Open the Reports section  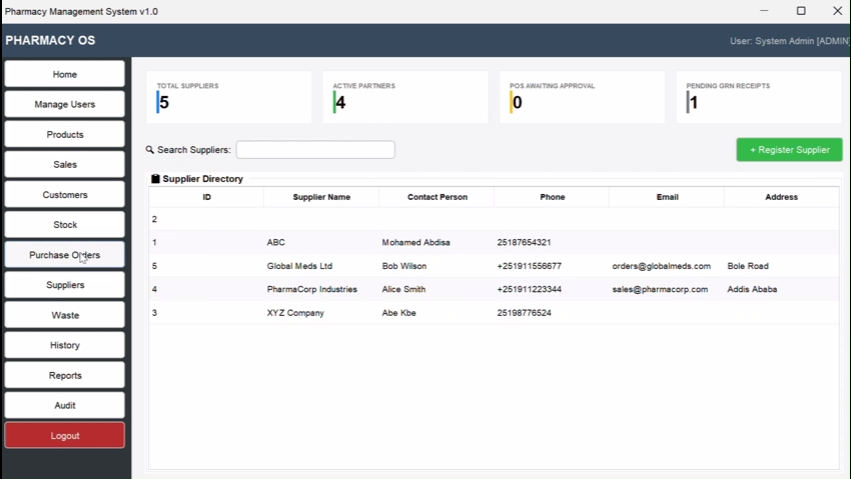click(x=65, y=375)
